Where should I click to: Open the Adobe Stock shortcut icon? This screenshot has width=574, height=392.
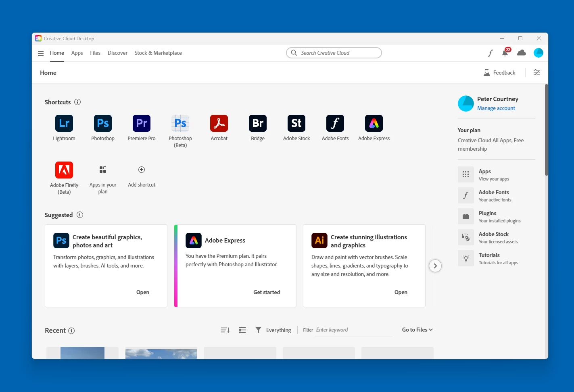[296, 123]
